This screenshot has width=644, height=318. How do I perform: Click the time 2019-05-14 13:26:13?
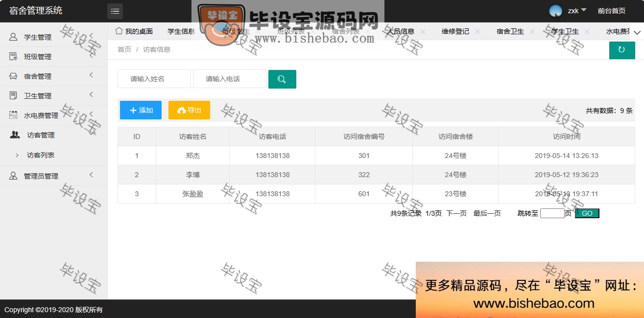pyautogui.click(x=567, y=156)
